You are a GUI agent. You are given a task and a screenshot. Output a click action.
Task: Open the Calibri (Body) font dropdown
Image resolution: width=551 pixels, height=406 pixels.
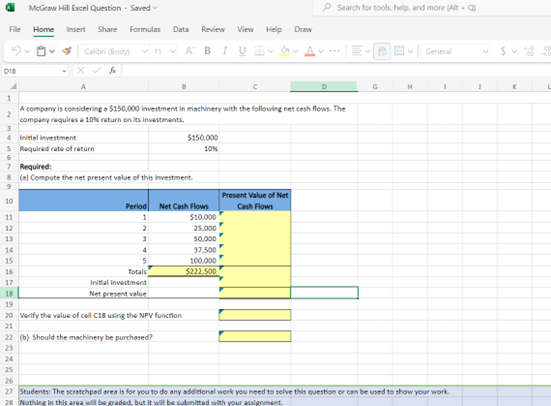[x=115, y=52]
